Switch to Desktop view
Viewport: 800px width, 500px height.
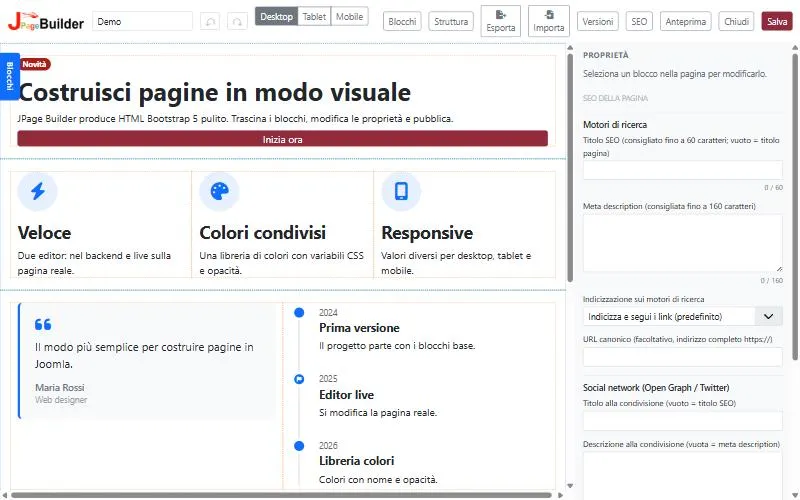tap(276, 16)
